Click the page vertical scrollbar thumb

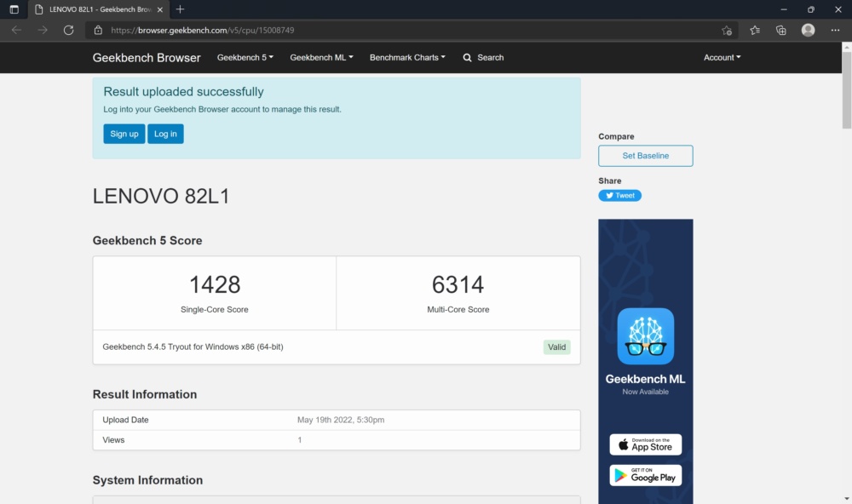(847, 90)
